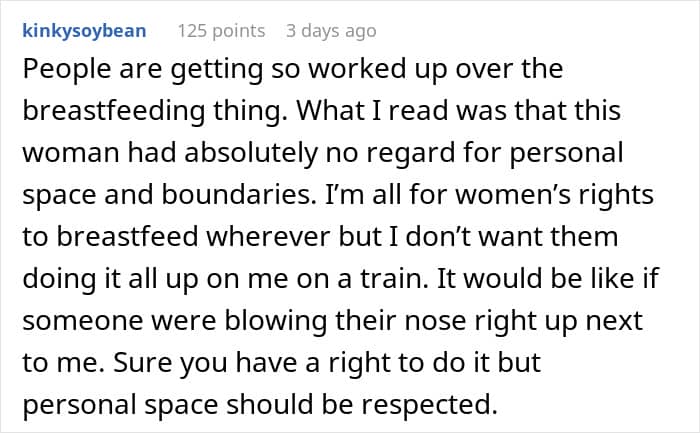Open the kinkysoybean user profile
The height and width of the screenshot is (433, 700).
[x=84, y=31]
